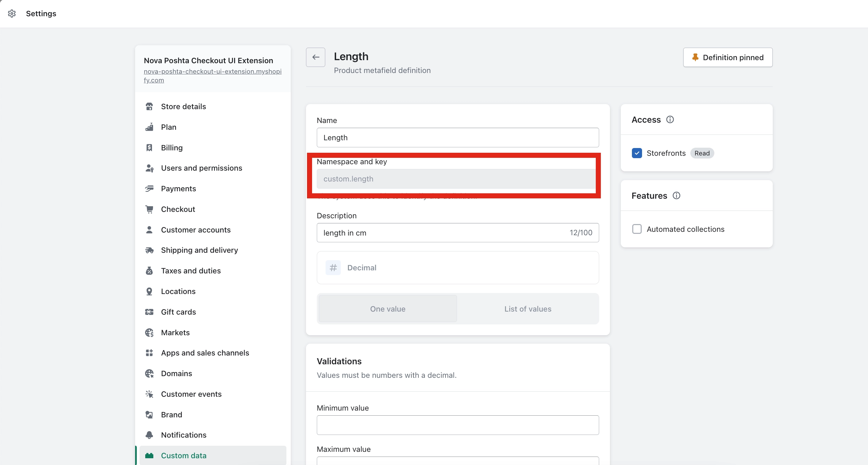This screenshot has width=868, height=465.
Task: Click the Gift cards icon
Action: [x=149, y=312]
